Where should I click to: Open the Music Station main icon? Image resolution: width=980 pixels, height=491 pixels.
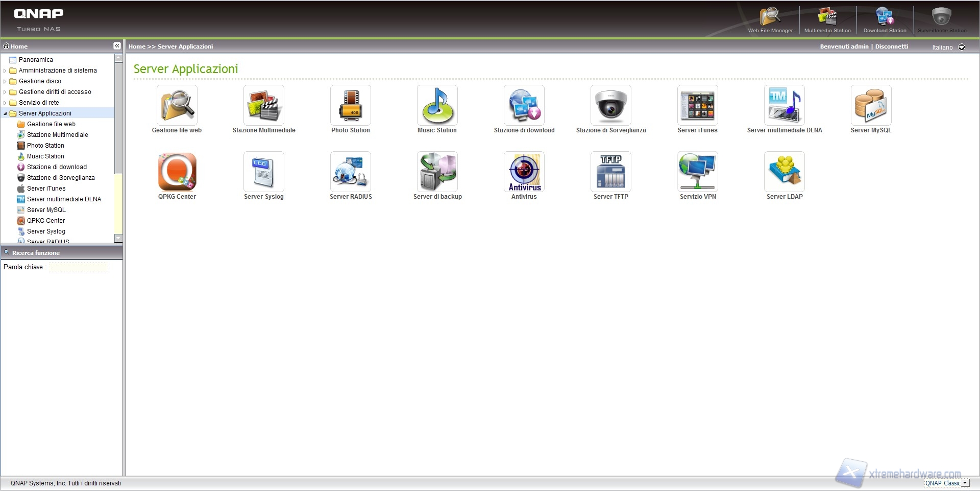click(437, 106)
